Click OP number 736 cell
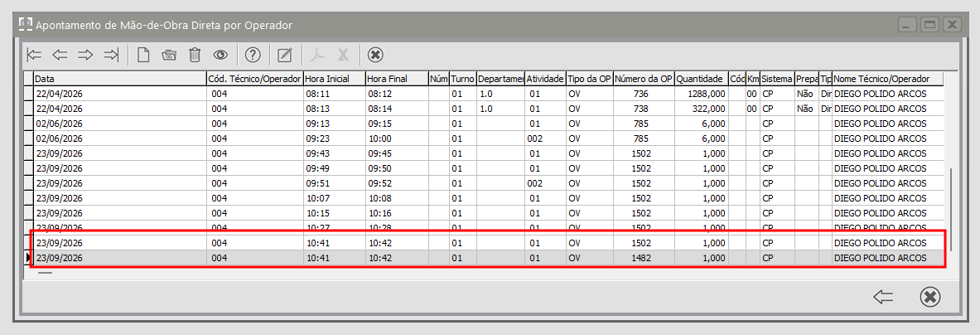Viewport: 980px width, 335px height. pyautogui.click(x=644, y=94)
